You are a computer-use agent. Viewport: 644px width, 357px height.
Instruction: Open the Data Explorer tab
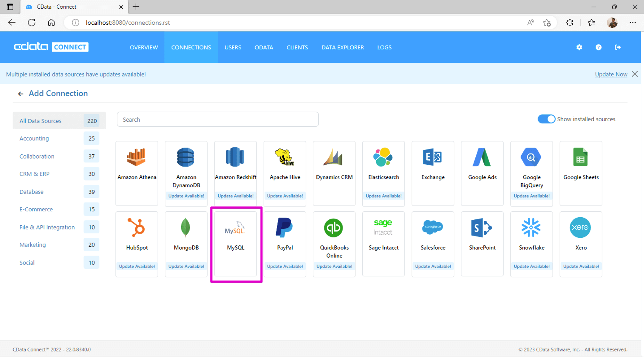click(343, 47)
